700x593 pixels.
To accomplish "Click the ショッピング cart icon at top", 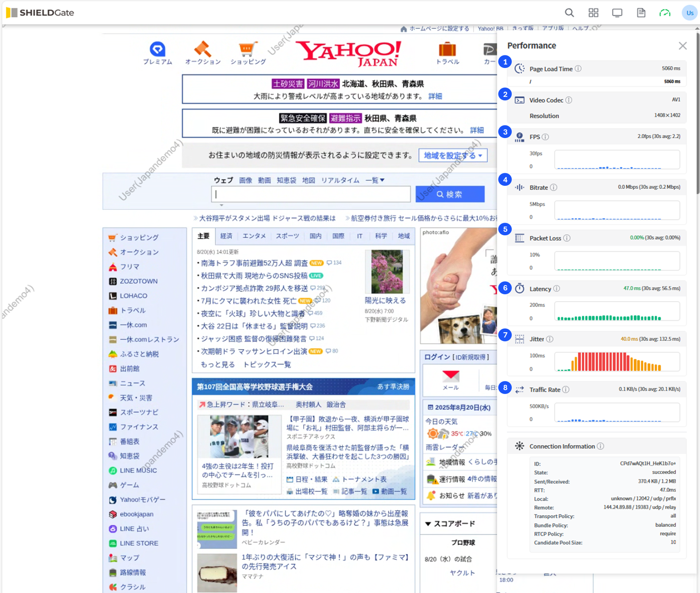I will [x=248, y=49].
